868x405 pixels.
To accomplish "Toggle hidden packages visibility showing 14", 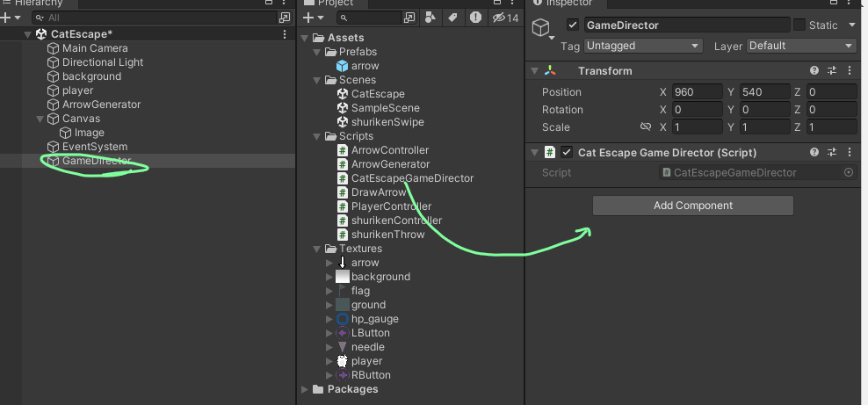I will pyautogui.click(x=505, y=18).
